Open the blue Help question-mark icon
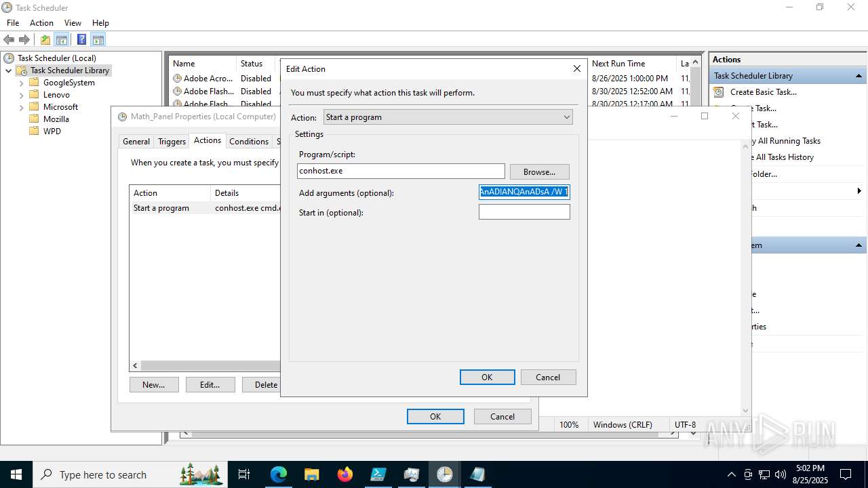 coord(81,40)
